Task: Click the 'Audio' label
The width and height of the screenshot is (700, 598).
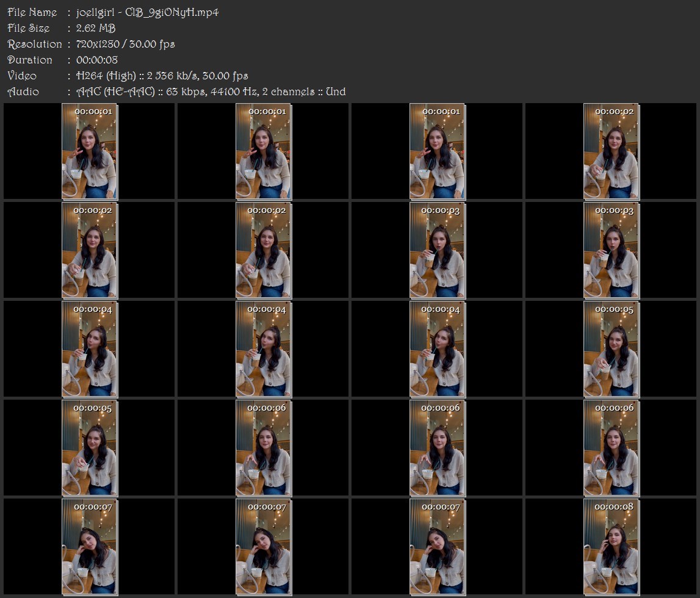Action: 23,92
